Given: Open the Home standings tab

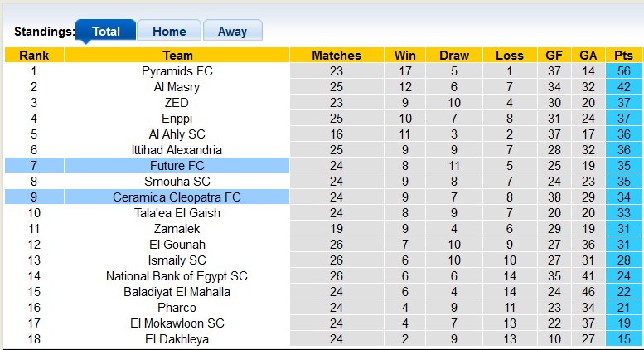Looking at the screenshot, I should click(x=169, y=32).
